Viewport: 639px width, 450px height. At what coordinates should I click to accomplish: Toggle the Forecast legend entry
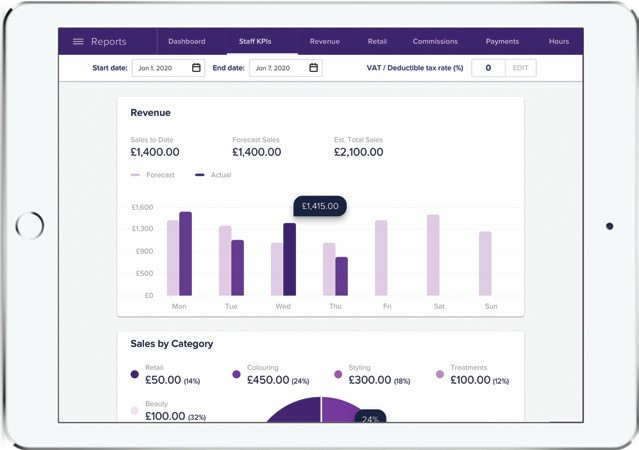pos(152,175)
